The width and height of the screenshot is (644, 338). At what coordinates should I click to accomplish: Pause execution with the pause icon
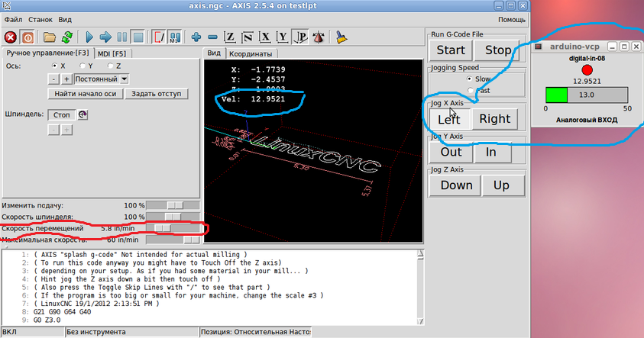tap(121, 37)
